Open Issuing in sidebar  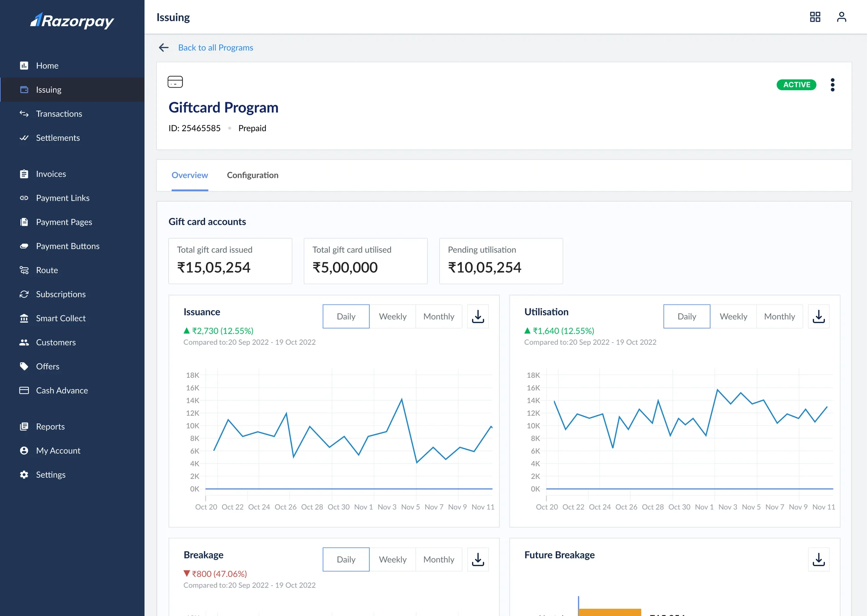point(72,90)
